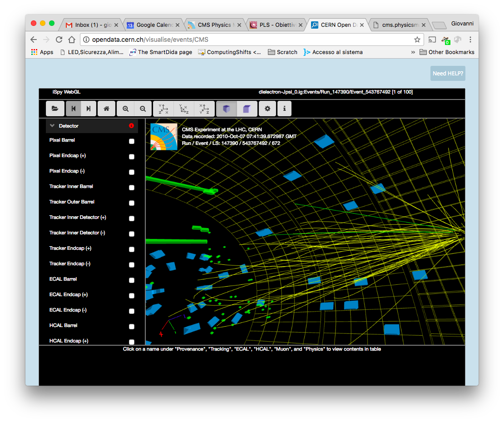Show the about info panel
504x422 pixels.
[x=284, y=109]
